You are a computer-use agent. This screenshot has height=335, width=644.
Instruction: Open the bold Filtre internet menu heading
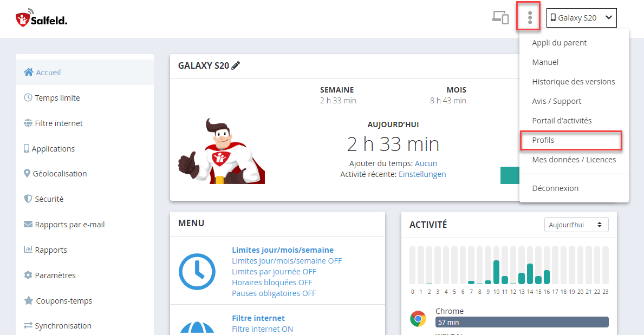coord(258,318)
